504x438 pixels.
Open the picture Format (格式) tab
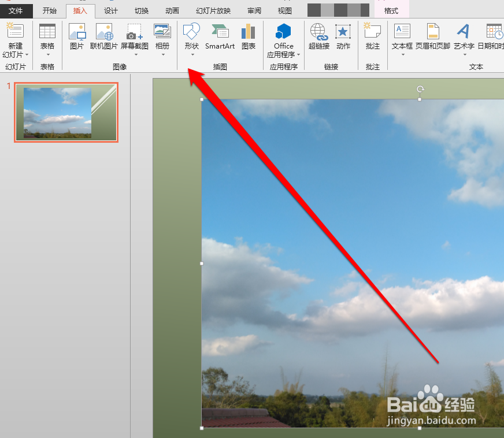[391, 11]
